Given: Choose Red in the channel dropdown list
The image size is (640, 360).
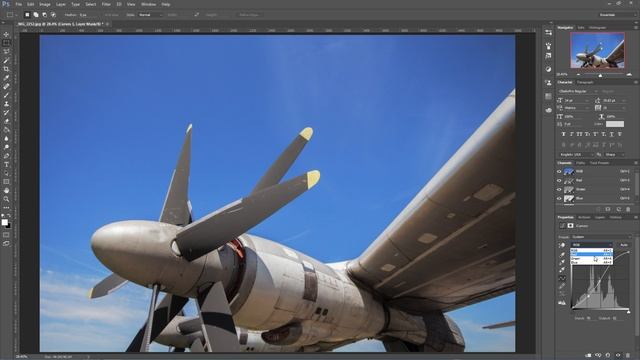Looking at the screenshot, I should (591, 254).
